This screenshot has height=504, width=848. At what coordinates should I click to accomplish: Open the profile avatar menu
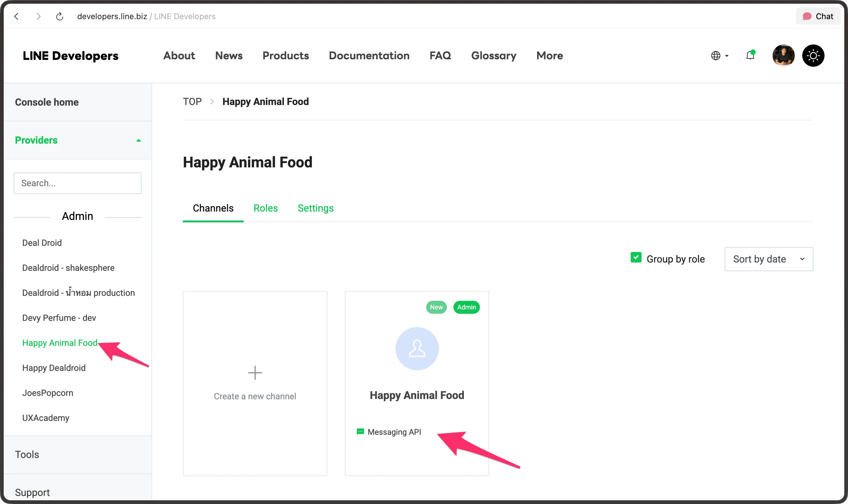point(783,55)
